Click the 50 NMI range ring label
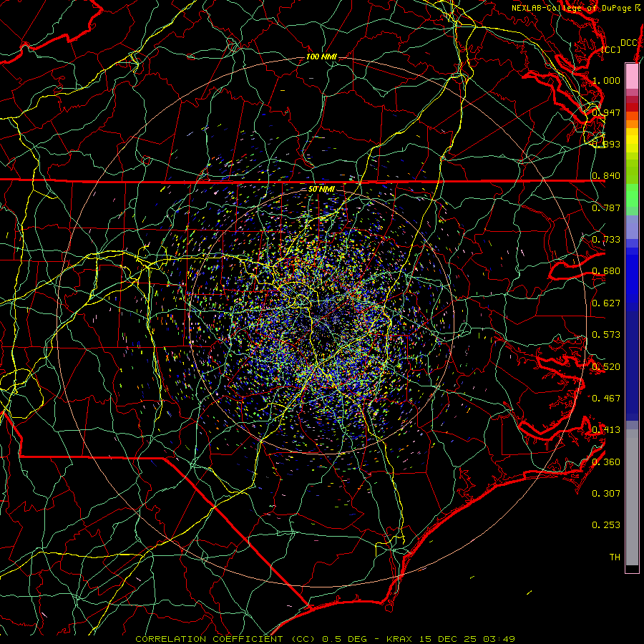Screen dimensions: 644x644 pos(321,190)
